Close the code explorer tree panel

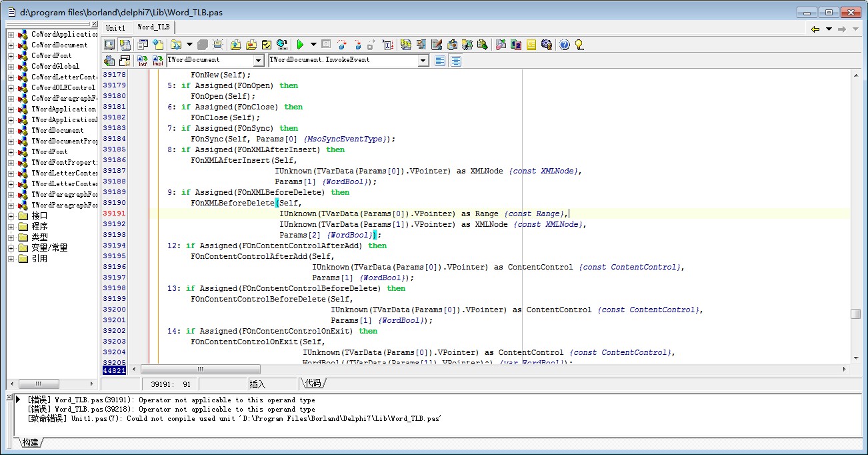(x=95, y=25)
